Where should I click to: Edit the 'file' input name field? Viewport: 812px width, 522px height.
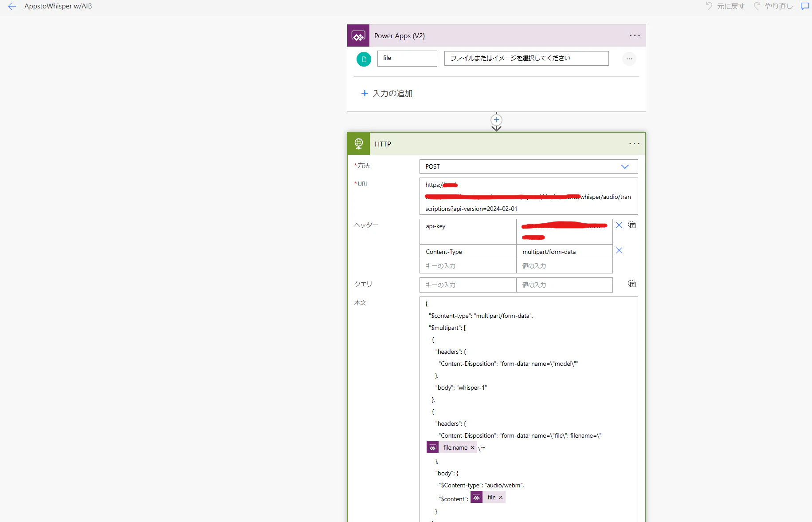coord(407,59)
